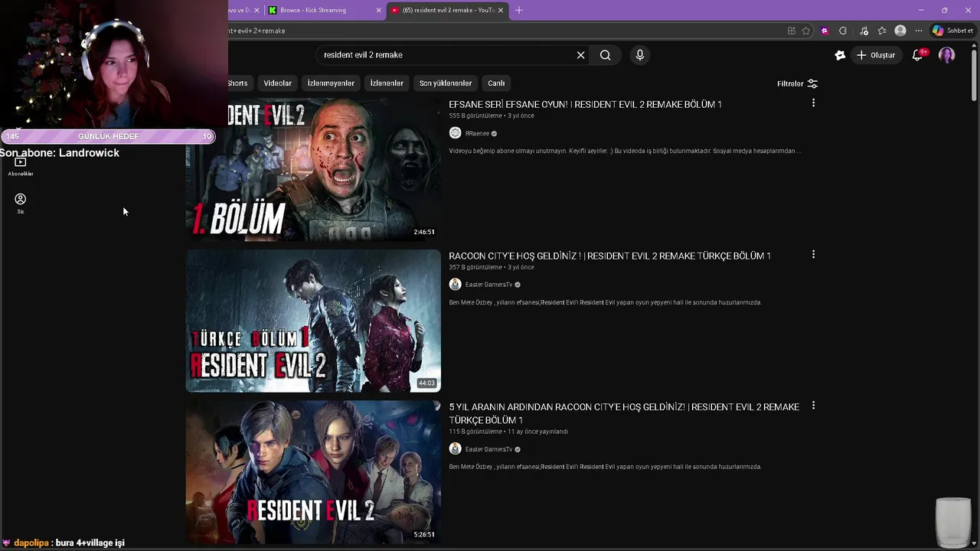The width and height of the screenshot is (980, 551).
Task: Open more options for 5 YIL ARANIN ARDINDAN video
Action: click(813, 406)
